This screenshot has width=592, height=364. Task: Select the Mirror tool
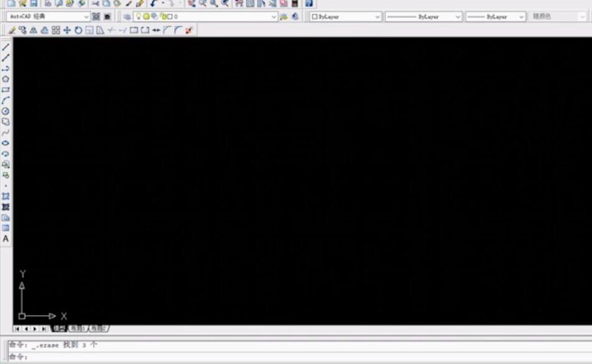[x=34, y=30]
